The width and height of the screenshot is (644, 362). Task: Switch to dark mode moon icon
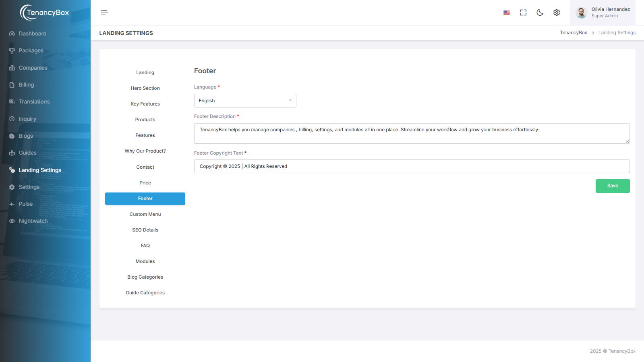tap(540, 13)
